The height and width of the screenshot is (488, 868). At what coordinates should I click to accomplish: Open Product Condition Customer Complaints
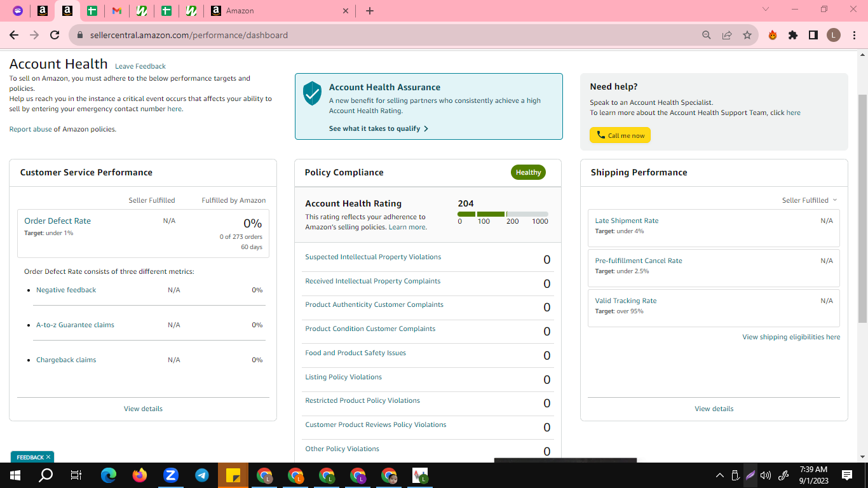click(x=370, y=329)
